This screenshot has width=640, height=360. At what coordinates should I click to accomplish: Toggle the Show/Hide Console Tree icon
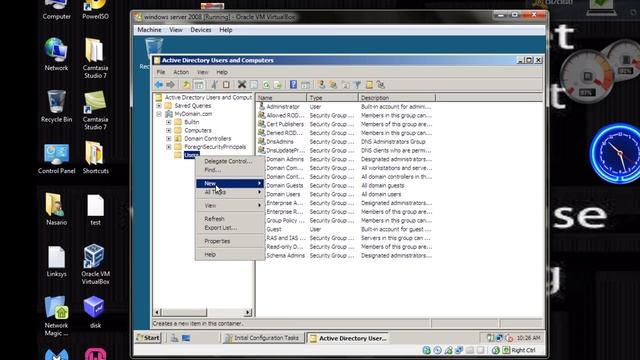point(199,84)
